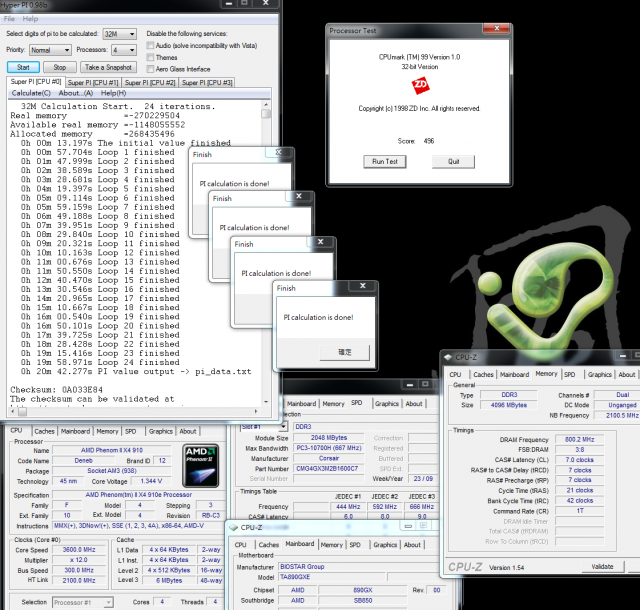640x610 pixels.
Task: Open the digits of pi dropdown (32M)
Action: click(120, 34)
